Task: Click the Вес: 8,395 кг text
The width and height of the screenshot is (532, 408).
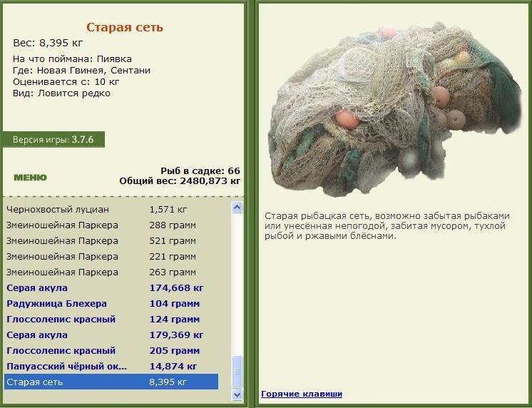Action: coord(48,43)
